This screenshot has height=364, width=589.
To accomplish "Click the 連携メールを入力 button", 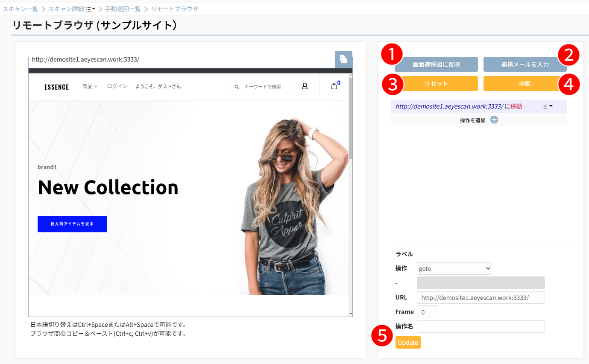I will (x=525, y=65).
